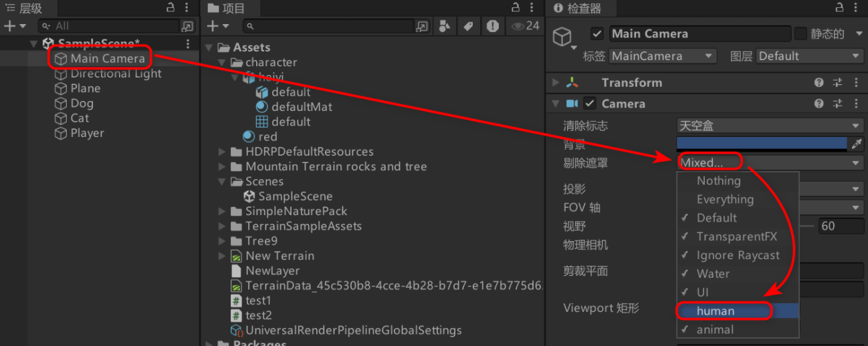The height and width of the screenshot is (346, 868).
Task: Click the Main Camera name field
Action: tap(699, 33)
